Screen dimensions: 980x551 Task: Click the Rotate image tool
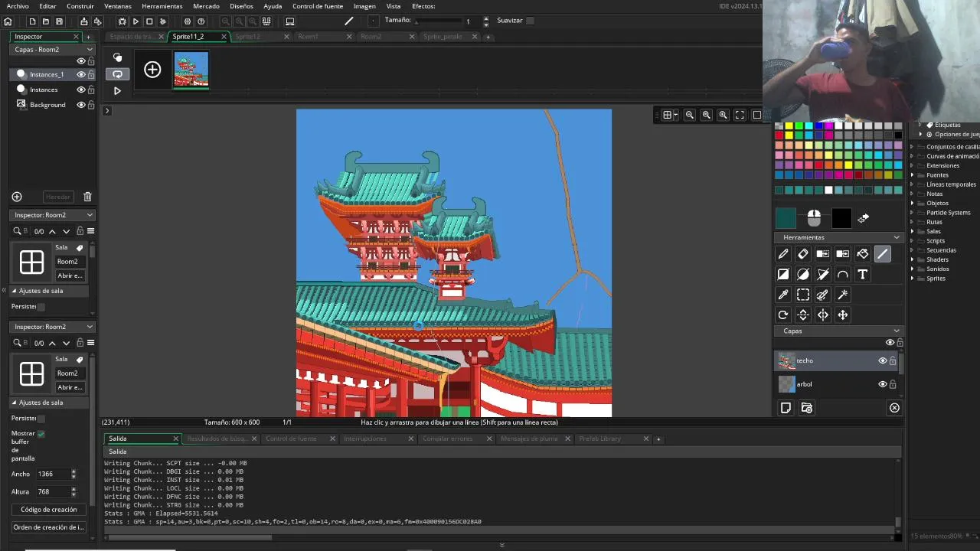coord(783,315)
